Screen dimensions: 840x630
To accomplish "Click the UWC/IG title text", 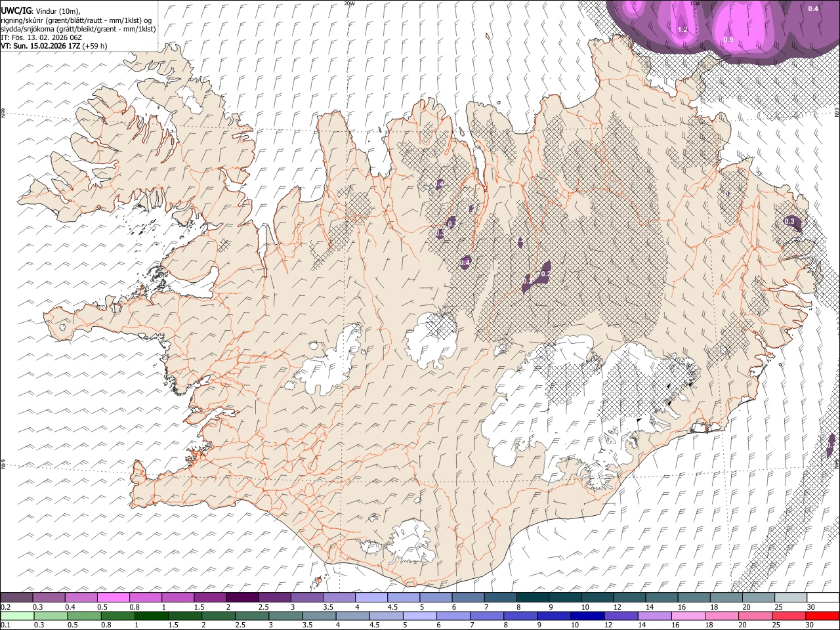I will coord(16,11).
